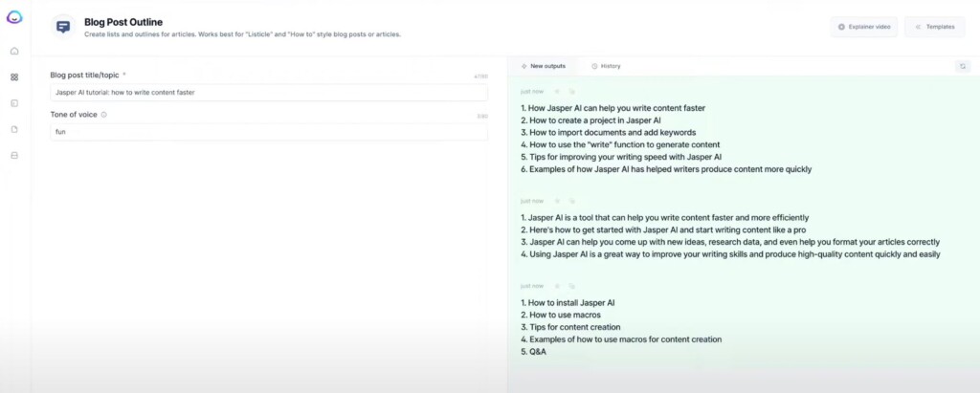980x393 pixels.
Task: Click the bottom storage icon in sidebar
Action: 14,155
